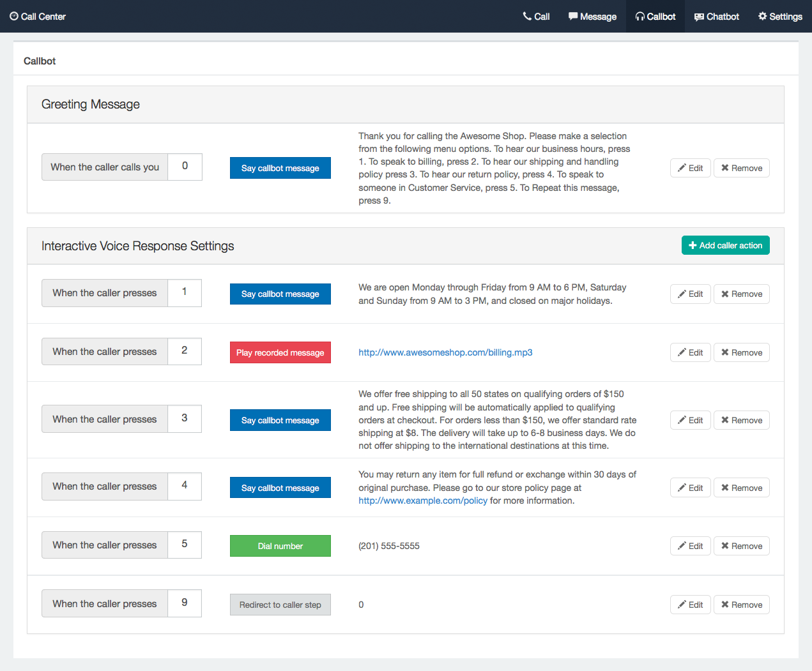
Task: Open Chatbot via its chat icon
Action: pyautogui.click(x=700, y=16)
